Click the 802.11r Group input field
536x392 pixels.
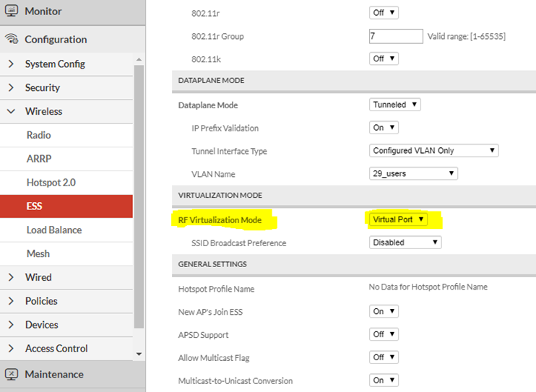coord(395,36)
